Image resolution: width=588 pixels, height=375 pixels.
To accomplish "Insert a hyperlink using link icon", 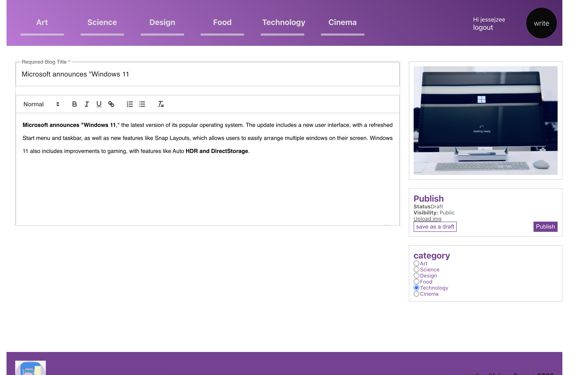I will pos(111,104).
